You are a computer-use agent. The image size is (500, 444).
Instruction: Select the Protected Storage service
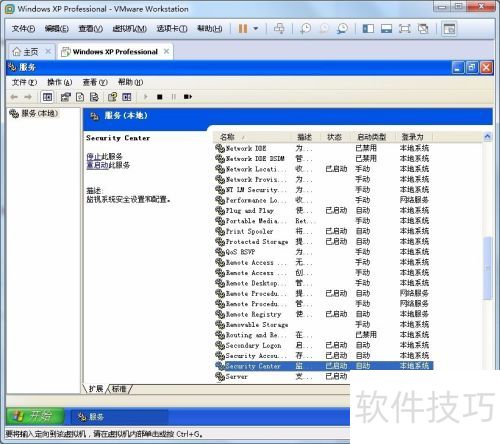pos(324,242)
